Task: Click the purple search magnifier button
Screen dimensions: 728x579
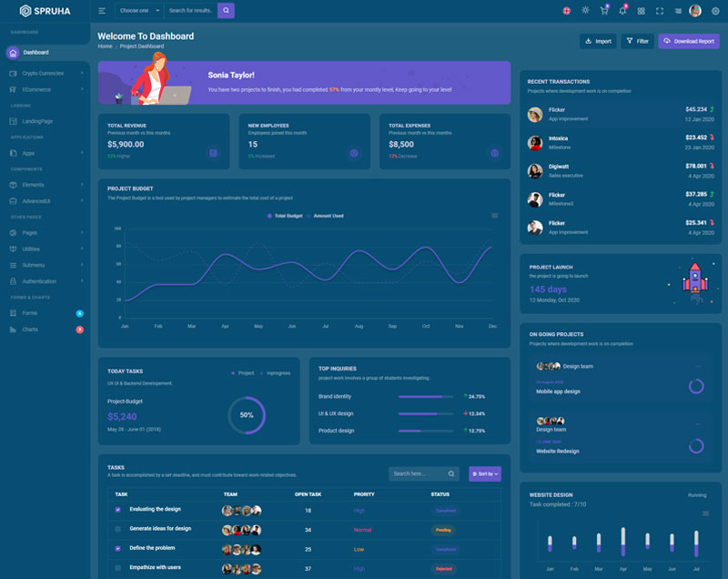Action: [226, 11]
